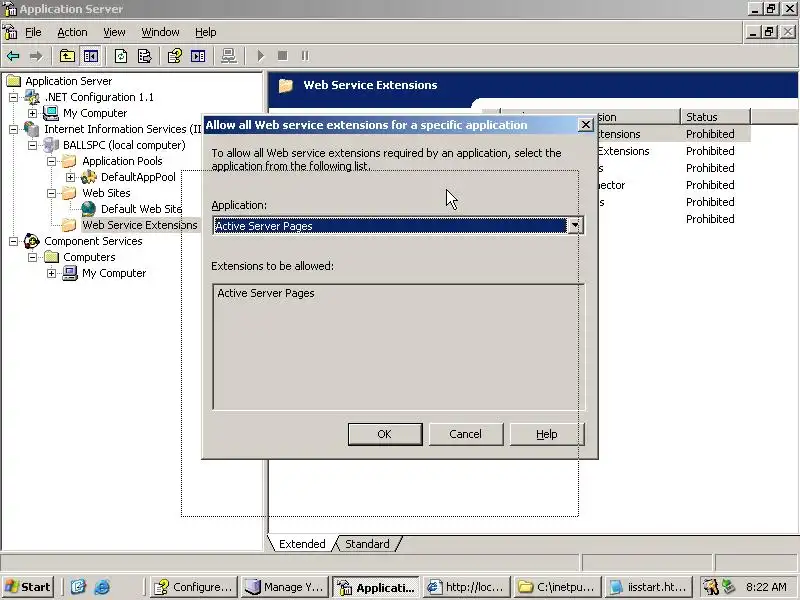Click the Applicati... taskbar button

point(376,587)
